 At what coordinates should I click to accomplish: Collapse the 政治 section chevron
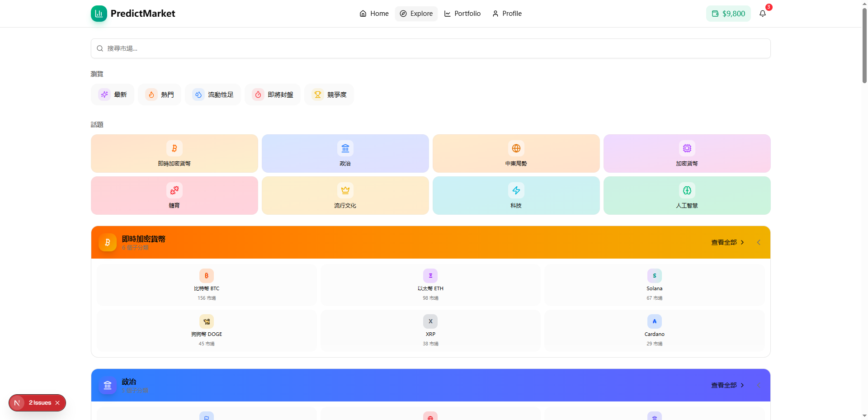(x=759, y=385)
